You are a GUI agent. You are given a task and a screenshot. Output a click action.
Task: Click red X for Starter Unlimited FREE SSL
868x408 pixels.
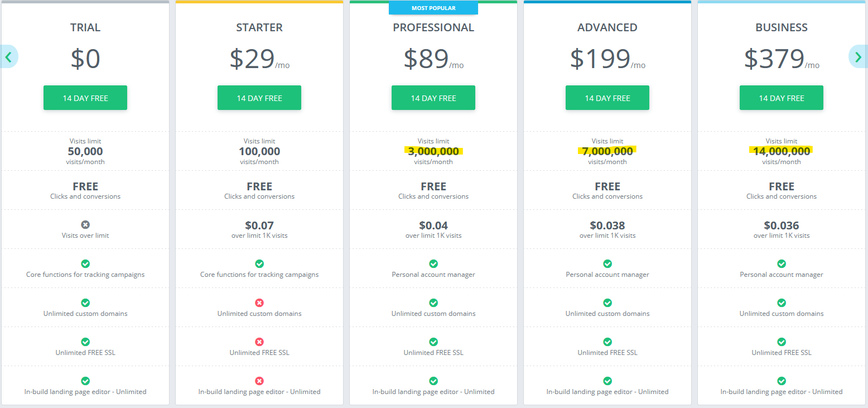pos(259,342)
